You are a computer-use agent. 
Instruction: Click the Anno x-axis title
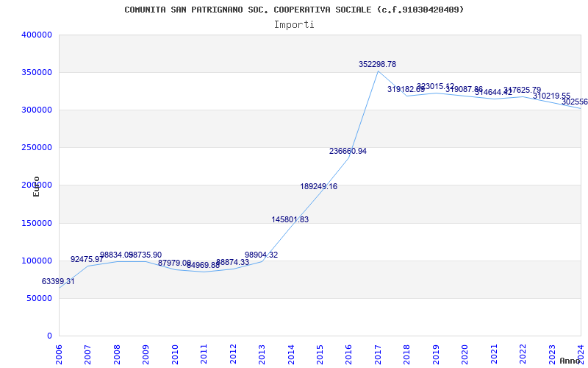(570, 361)
